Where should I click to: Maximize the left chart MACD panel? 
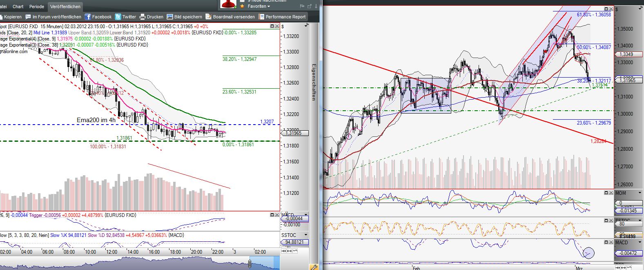coord(272,215)
